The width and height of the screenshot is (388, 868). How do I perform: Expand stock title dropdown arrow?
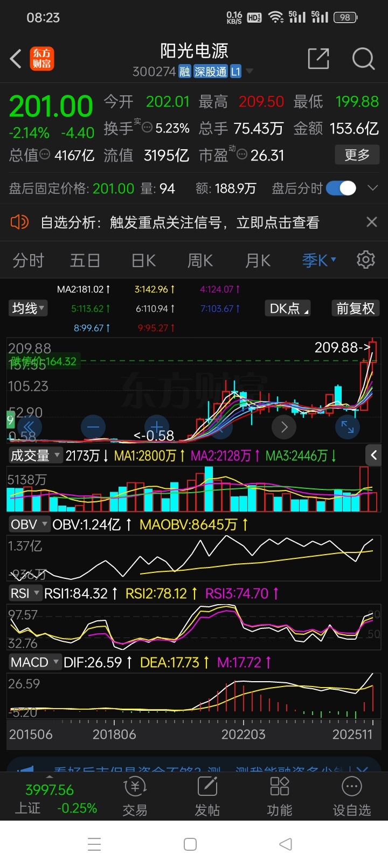[249, 72]
